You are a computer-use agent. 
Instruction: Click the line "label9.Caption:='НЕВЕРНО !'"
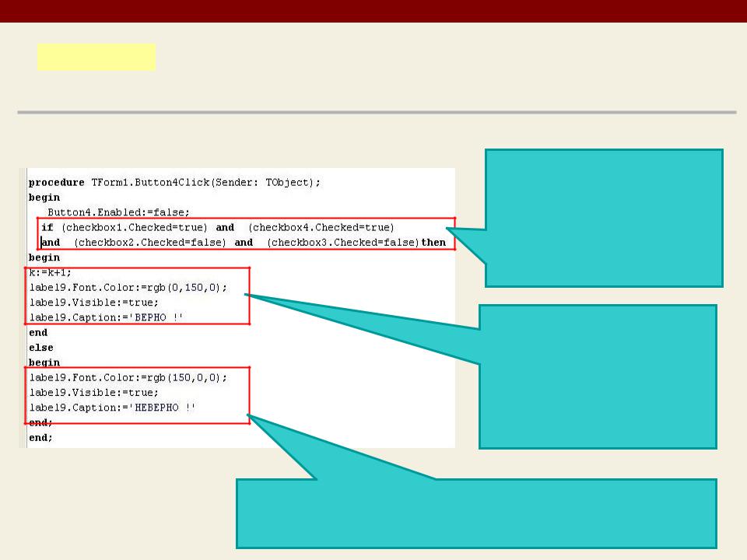point(112,408)
